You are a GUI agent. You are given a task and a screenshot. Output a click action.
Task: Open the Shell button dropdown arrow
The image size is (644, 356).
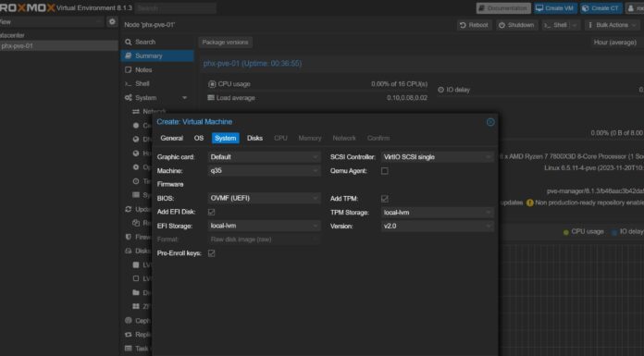pos(575,25)
